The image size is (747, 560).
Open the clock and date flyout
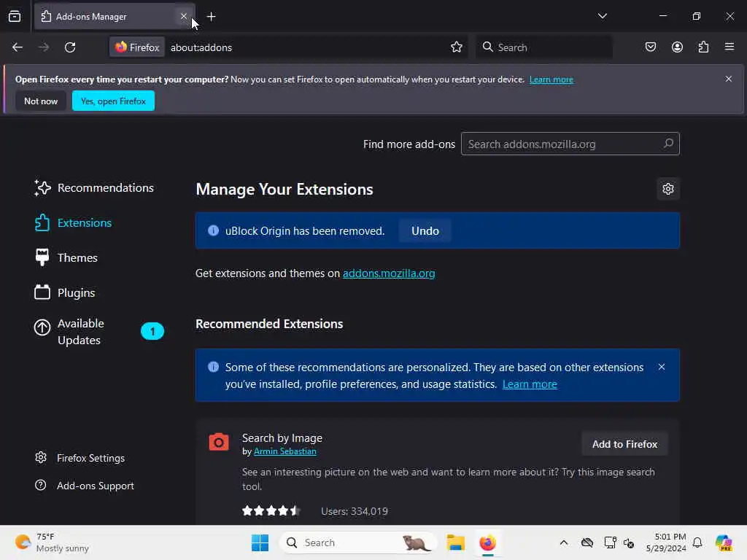coord(666,542)
